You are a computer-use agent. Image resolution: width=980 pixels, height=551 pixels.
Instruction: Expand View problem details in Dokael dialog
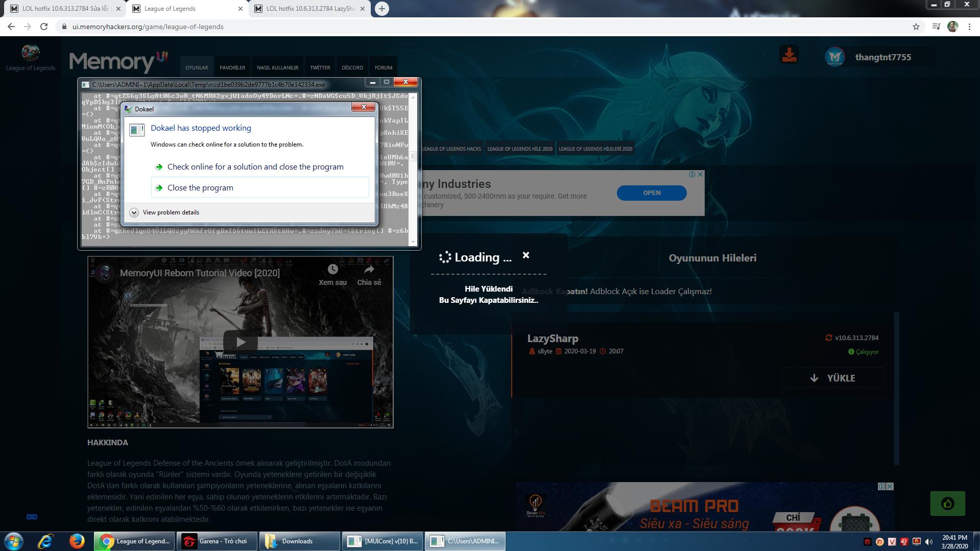pos(164,212)
